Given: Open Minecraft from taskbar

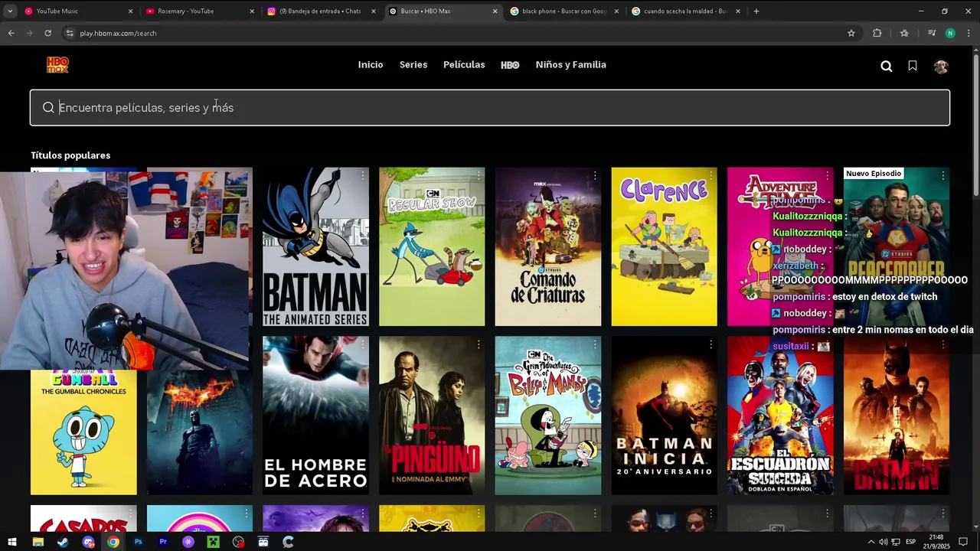Looking at the screenshot, I should 213,542.
